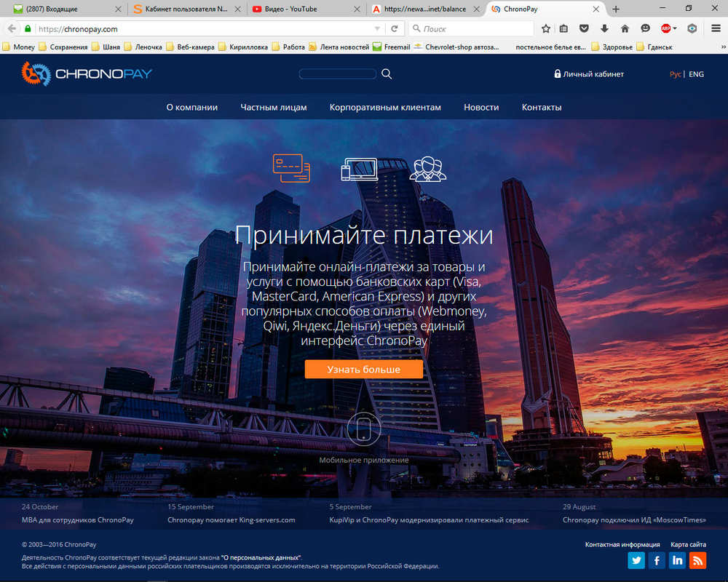Bookmark this page with star icon
Screen dimensions: 728x582
tap(546, 29)
